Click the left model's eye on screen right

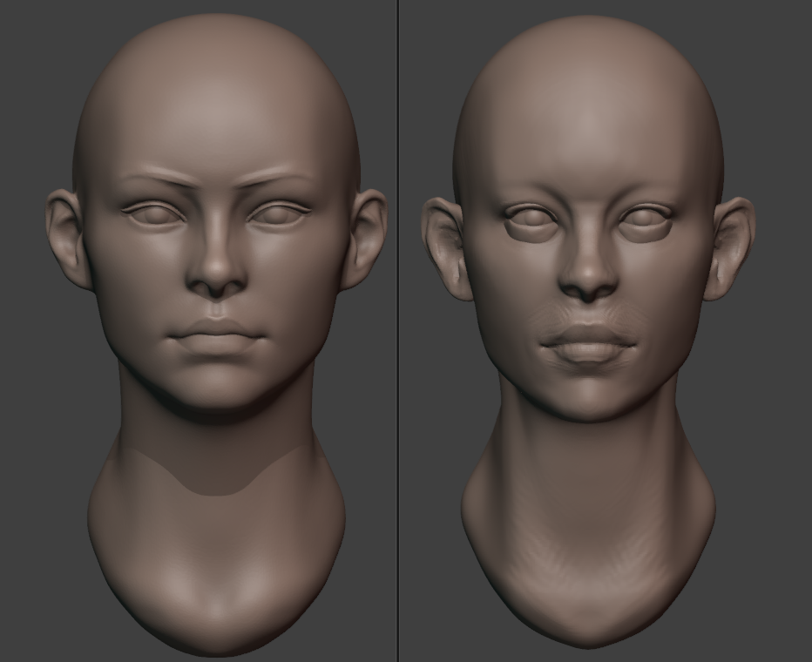pyautogui.click(x=279, y=213)
